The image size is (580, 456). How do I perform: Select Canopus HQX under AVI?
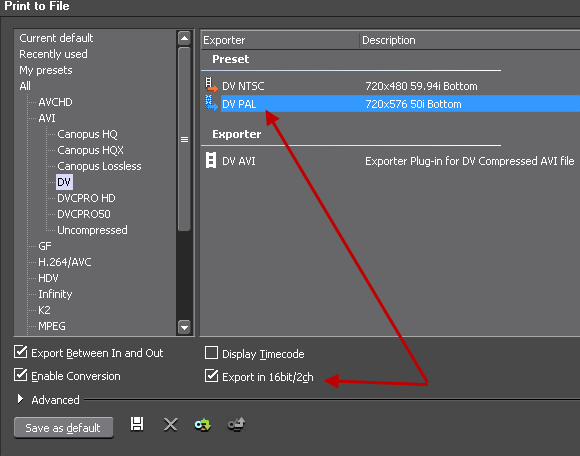(90, 150)
